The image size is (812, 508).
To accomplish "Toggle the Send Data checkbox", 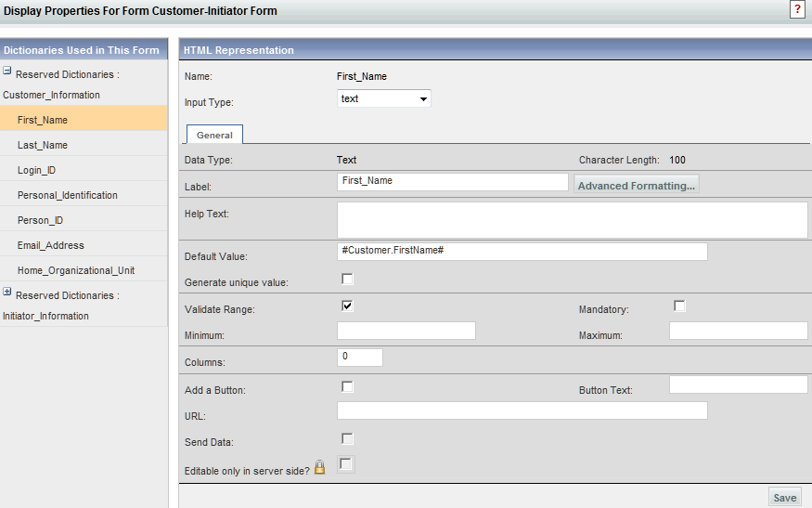I will 347,438.
